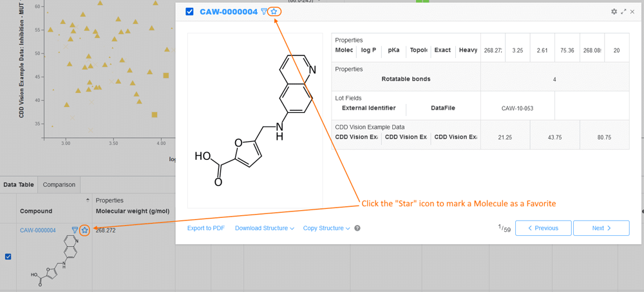Toggle the row checkbox in the data table

(8, 257)
